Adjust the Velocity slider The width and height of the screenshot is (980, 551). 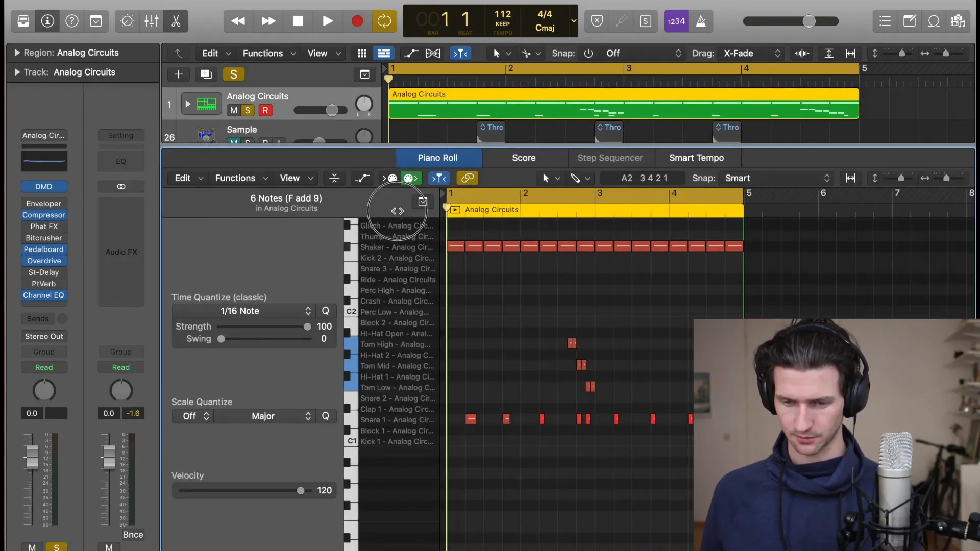click(x=301, y=490)
